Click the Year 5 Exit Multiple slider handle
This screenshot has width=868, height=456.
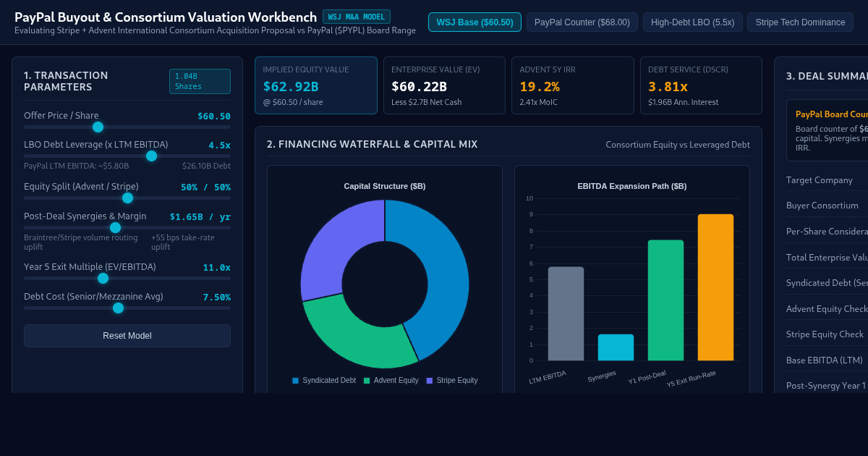[103, 278]
